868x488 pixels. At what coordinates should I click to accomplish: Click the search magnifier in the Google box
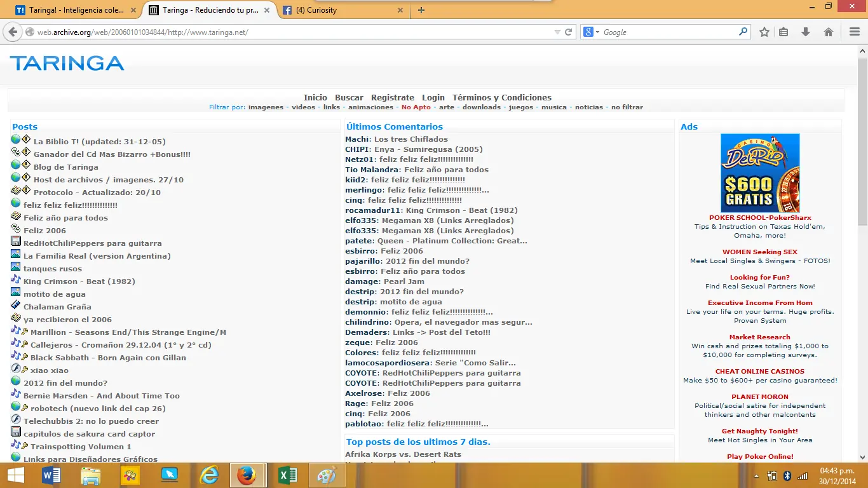743,32
